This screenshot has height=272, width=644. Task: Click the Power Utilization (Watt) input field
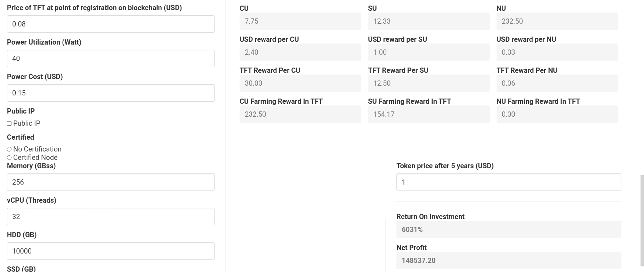point(110,59)
